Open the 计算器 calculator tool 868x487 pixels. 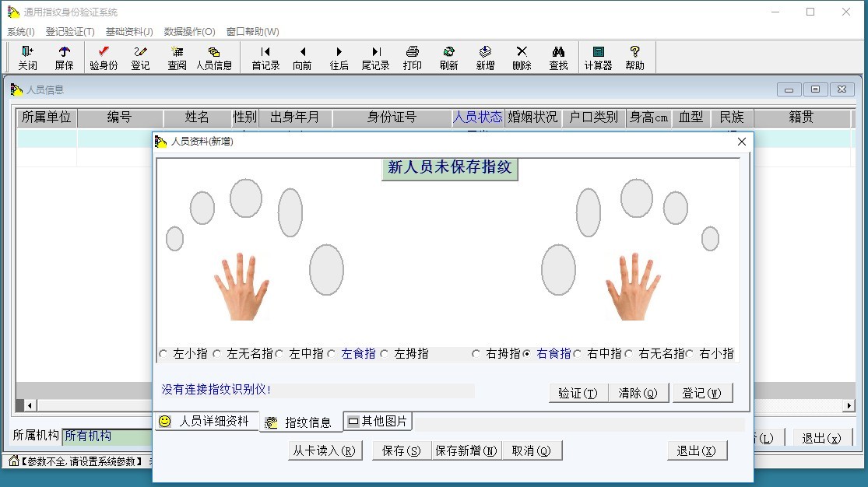[x=598, y=58]
